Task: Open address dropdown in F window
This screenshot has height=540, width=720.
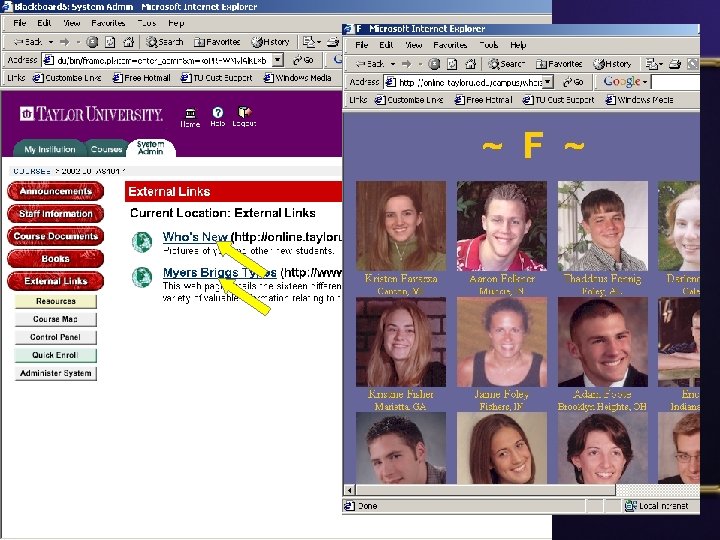Action: coord(548,82)
